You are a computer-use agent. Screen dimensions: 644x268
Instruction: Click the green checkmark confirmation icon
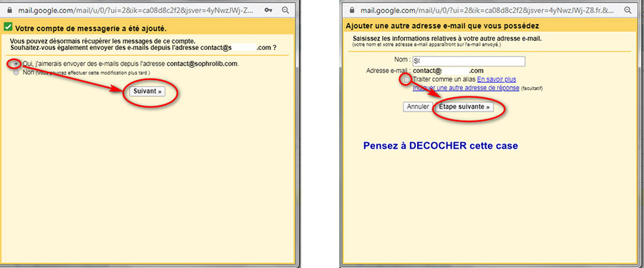(x=8, y=27)
